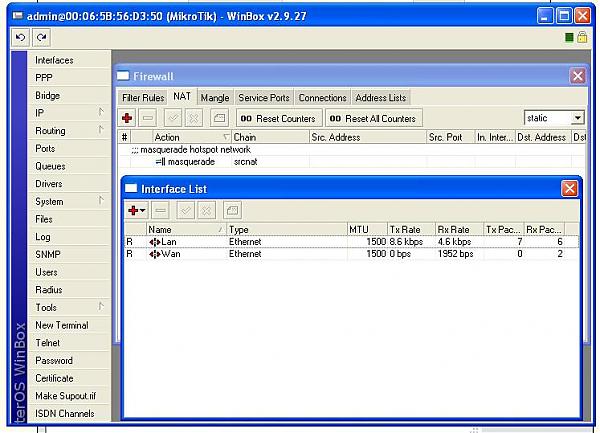Open Files in the sidebar
The height and width of the screenshot is (433, 600).
pyautogui.click(x=69, y=219)
